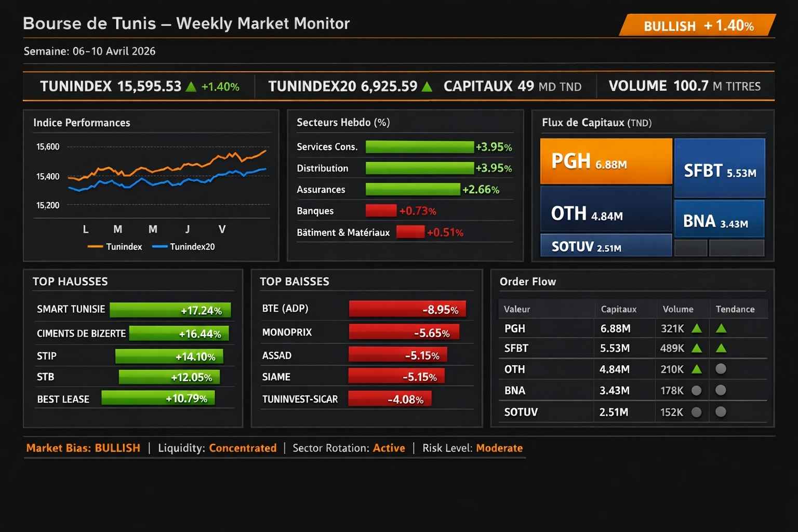Click BNA's grey Volume dot beside 178K

697,390
